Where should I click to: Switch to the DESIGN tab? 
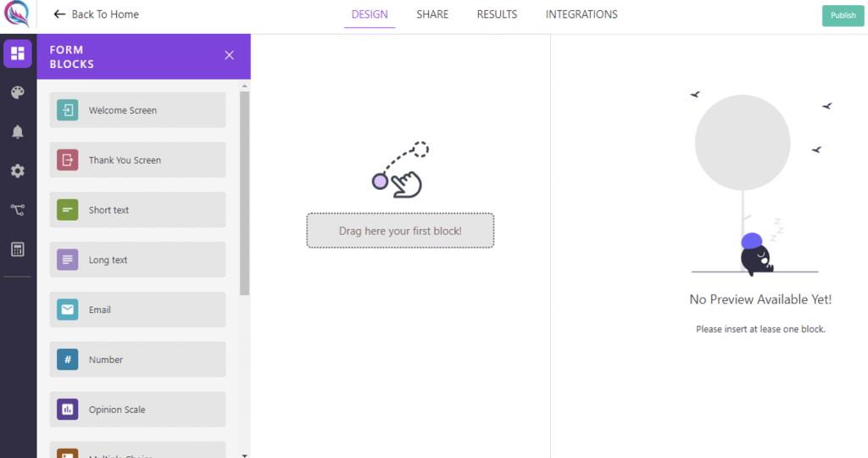click(x=370, y=14)
